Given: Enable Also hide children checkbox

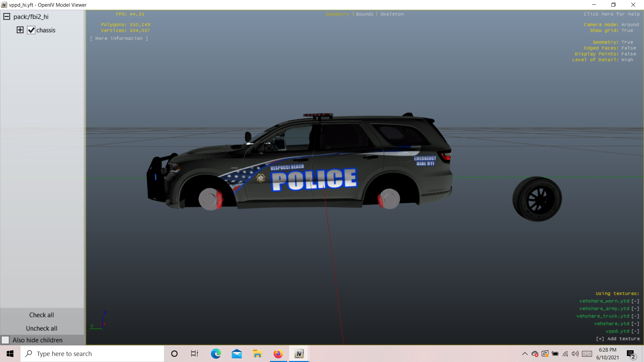Looking at the screenshot, I should (5, 340).
